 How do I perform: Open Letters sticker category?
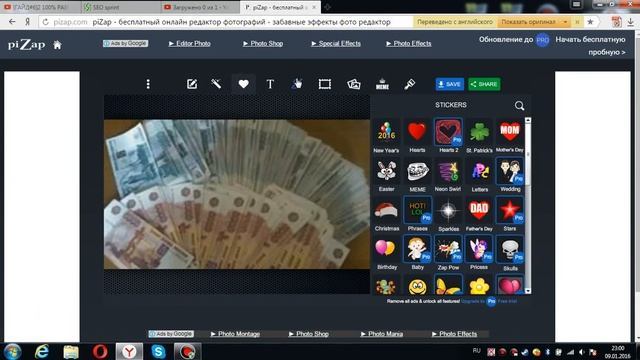[x=480, y=175]
